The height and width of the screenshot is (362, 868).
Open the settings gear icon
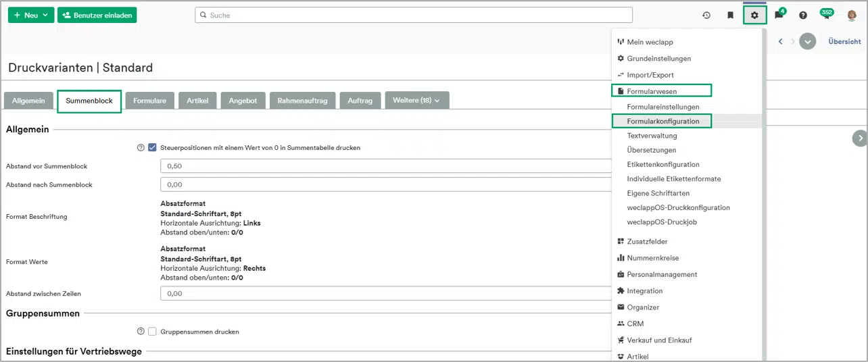[x=754, y=15]
